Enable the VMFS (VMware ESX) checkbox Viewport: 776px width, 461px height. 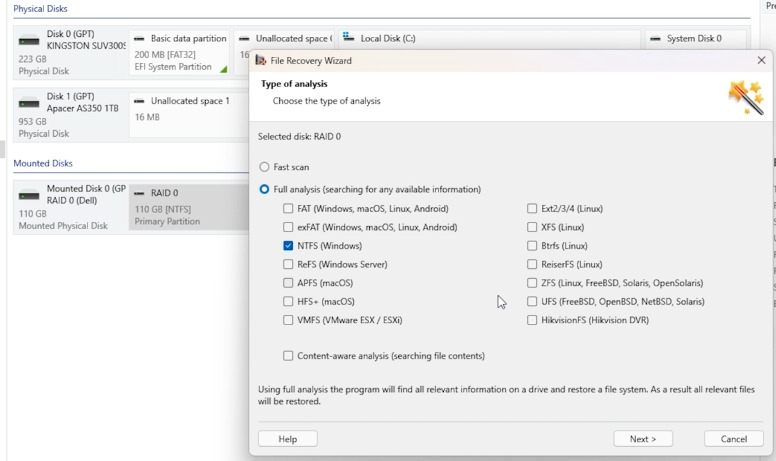(x=288, y=320)
